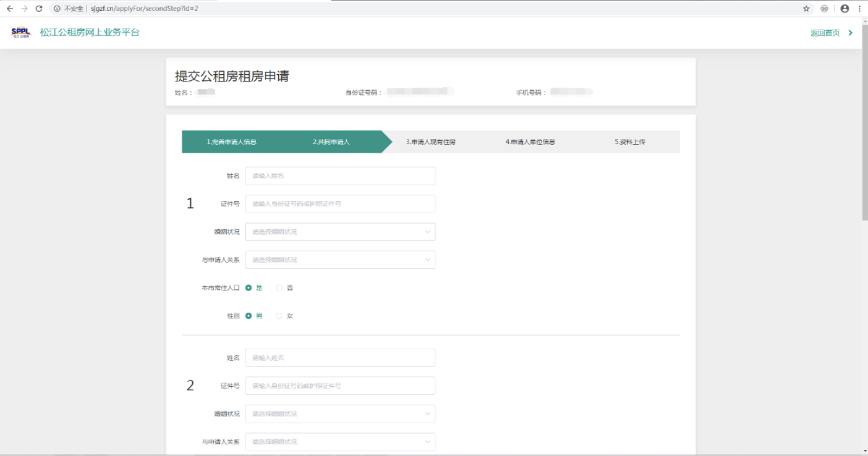Click the site security info icon
The height and width of the screenshot is (456, 868).
pyautogui.click(x=57, y=9)
